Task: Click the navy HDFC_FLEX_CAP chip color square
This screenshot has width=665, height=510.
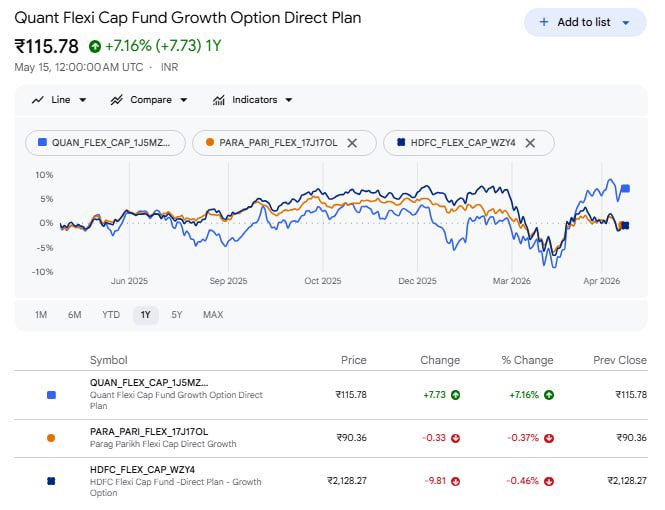Action: (401, 142)
